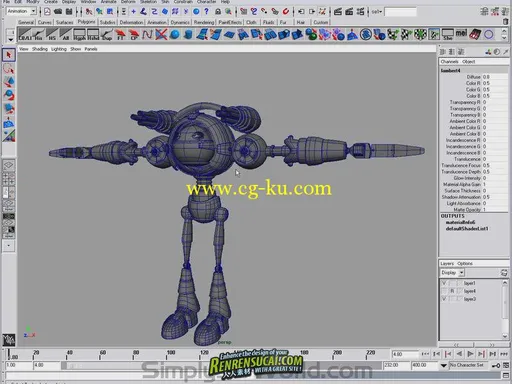The height and width of the screenshot is (384, 512).
Task: Open the character set dropdown arrow
Action: [444, 366]
